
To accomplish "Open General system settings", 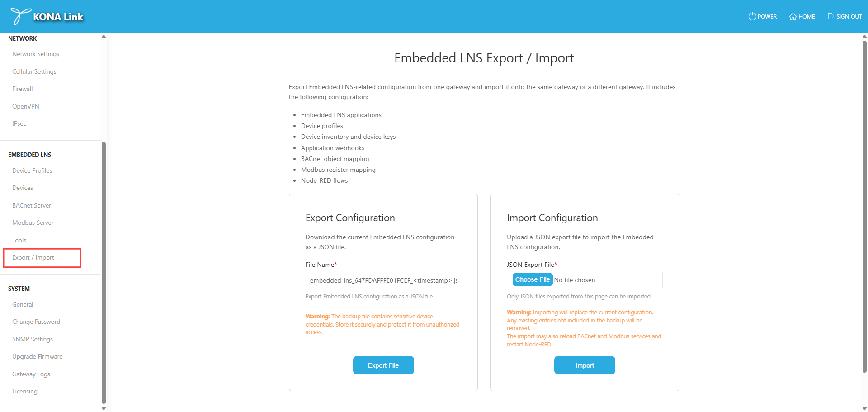I will click(x=23, y=304).
